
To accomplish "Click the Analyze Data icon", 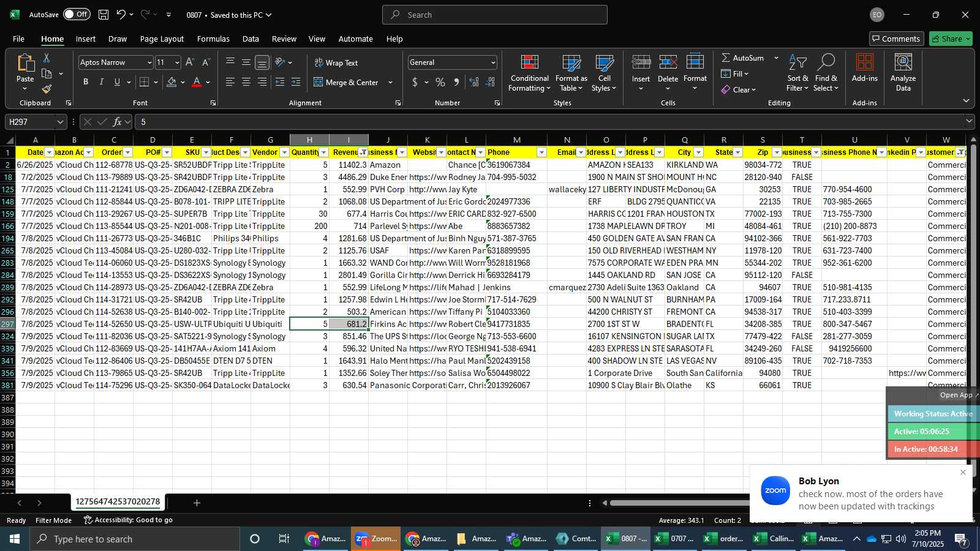I will pyautogui.click(x=903, y=72).
